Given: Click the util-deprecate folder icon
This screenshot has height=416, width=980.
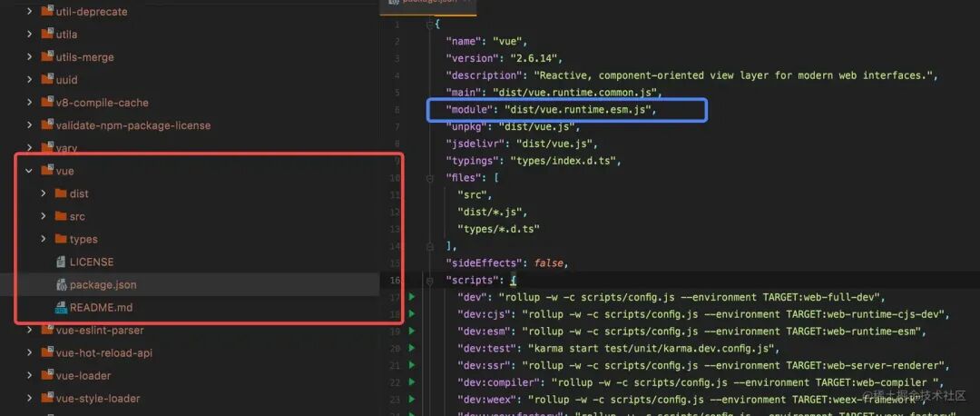Looking at the screenshot, I should click(x=47, y=11).
